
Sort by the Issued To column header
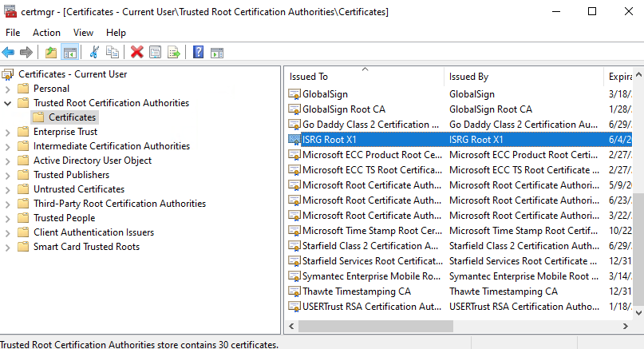[x=365, y=77]
